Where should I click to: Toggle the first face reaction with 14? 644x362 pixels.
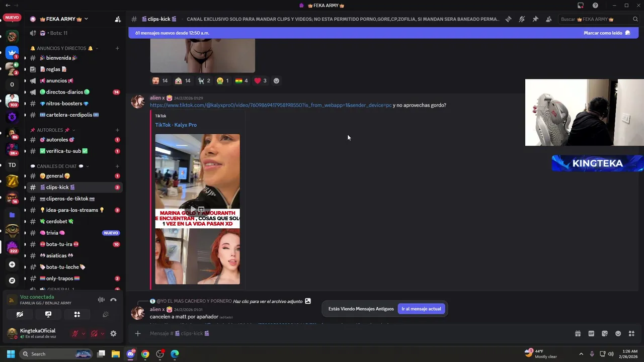160,80
